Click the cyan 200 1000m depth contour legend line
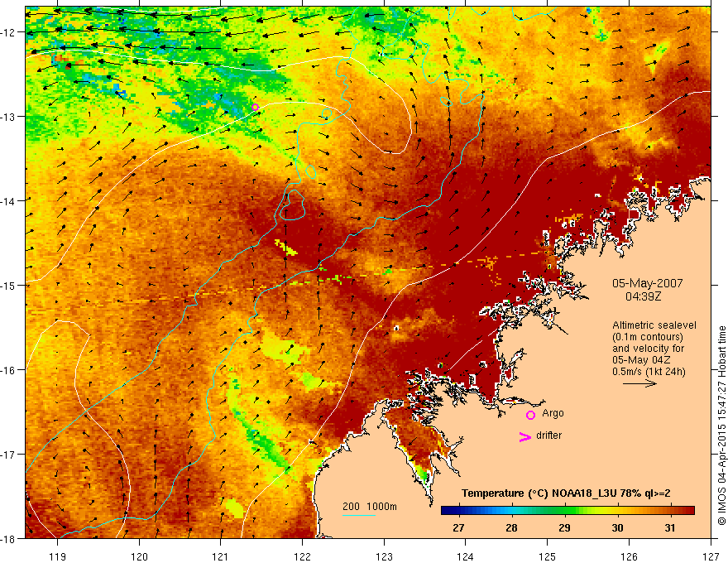 point(359,515)
